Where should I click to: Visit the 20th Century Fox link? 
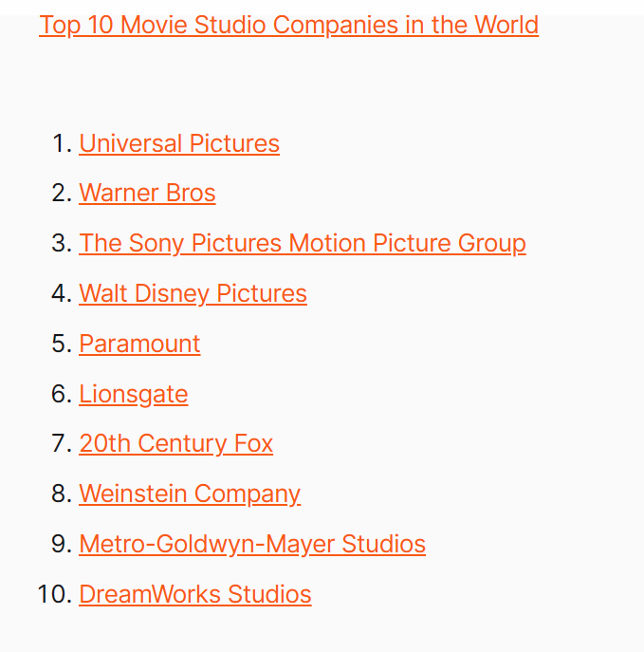pos(175,444)
